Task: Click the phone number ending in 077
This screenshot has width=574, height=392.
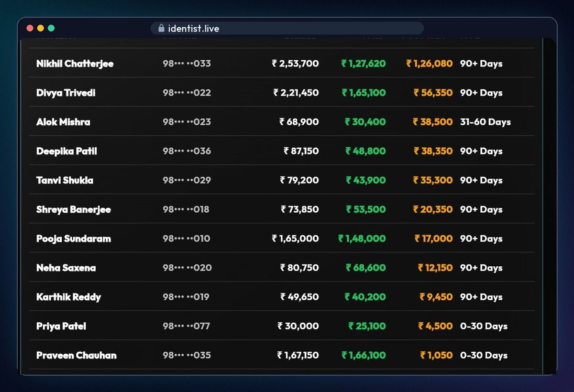Action: tap(186, 326)
